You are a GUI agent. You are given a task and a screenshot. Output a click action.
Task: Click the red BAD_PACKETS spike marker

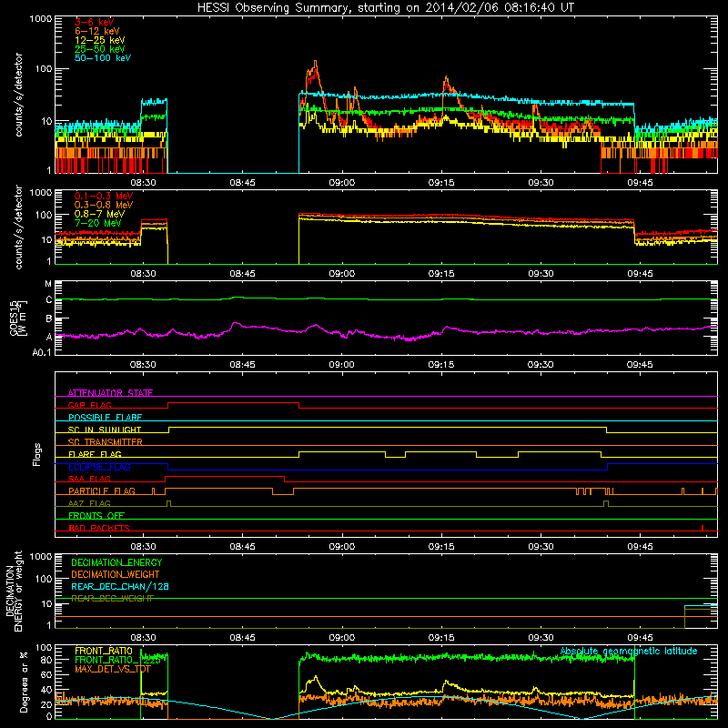point(703,528)
